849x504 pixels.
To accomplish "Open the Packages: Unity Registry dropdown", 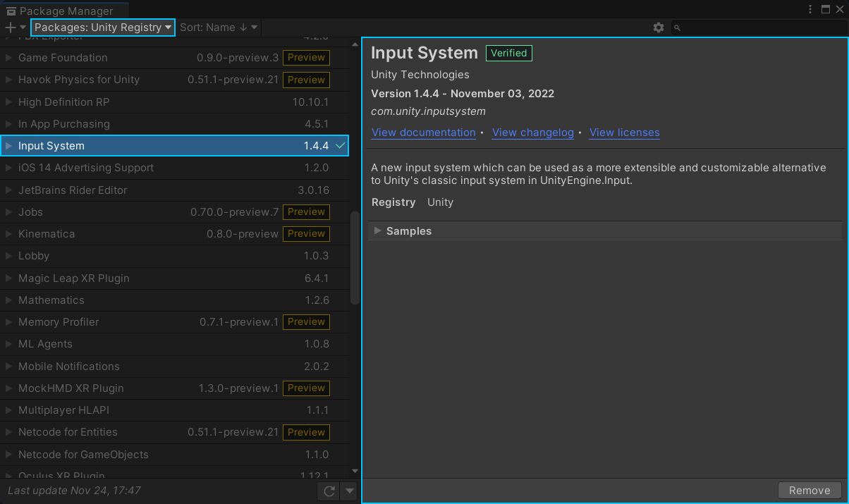I will (102, 27).
